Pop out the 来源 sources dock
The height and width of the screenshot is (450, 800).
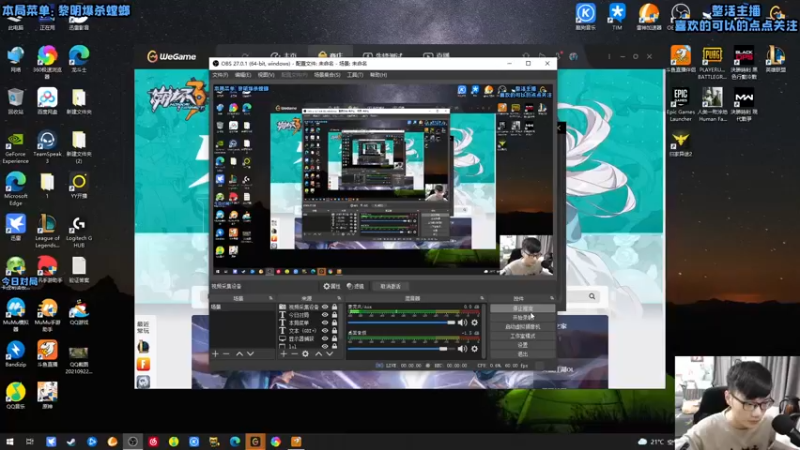pyautogui.click(x=339, y=298)
